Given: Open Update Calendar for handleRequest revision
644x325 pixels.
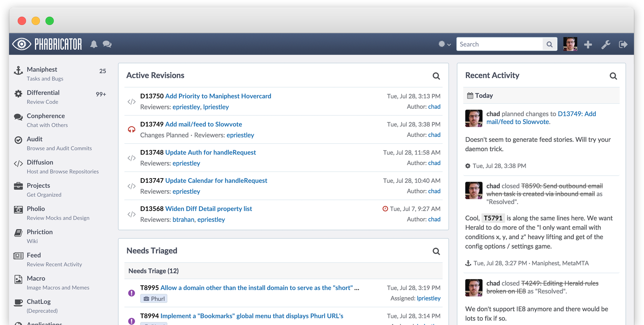Looking at the screenshot, I should 216,181.
